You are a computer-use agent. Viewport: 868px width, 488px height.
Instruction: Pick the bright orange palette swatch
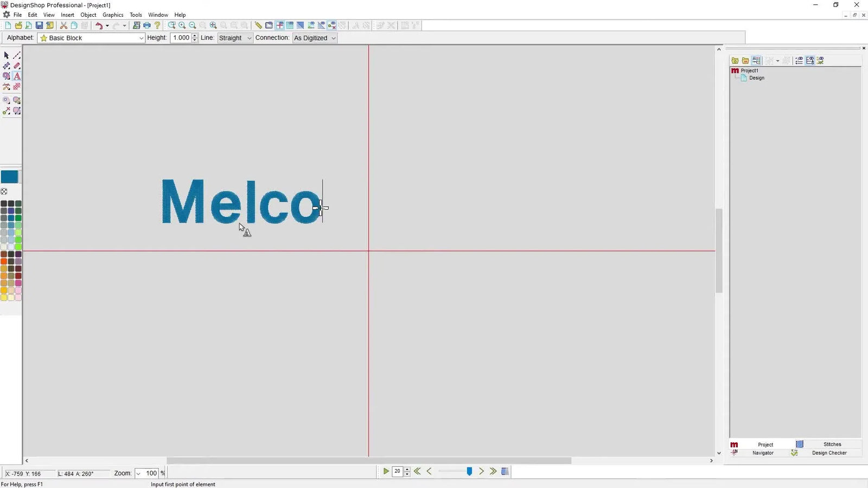pos(4,261)
